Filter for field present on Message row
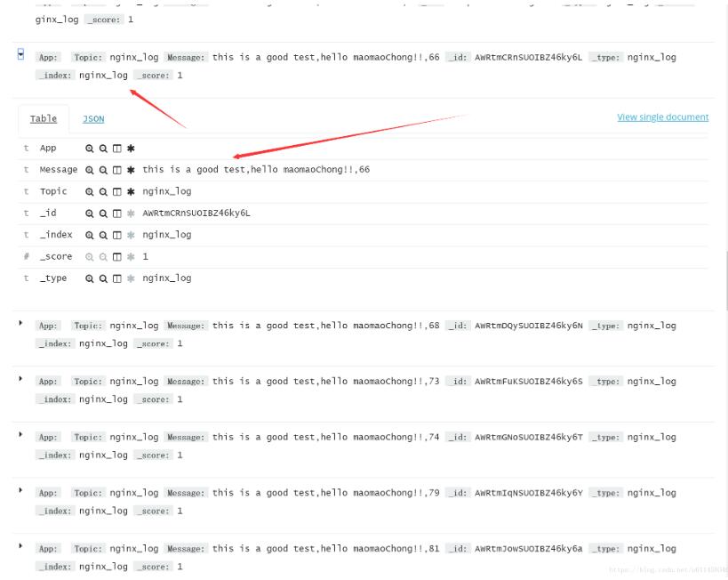Screen dimensions: 728x580 point(131,170)
